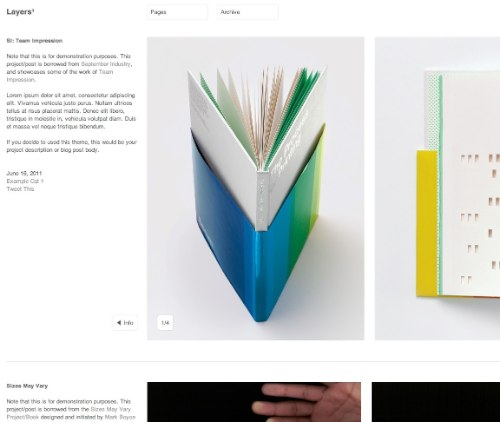
Task: Open the September Industry link
Action: tap(106, 64)
